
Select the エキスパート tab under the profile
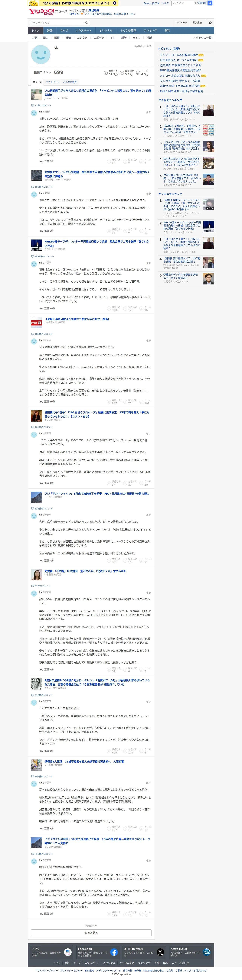[53, 82]
